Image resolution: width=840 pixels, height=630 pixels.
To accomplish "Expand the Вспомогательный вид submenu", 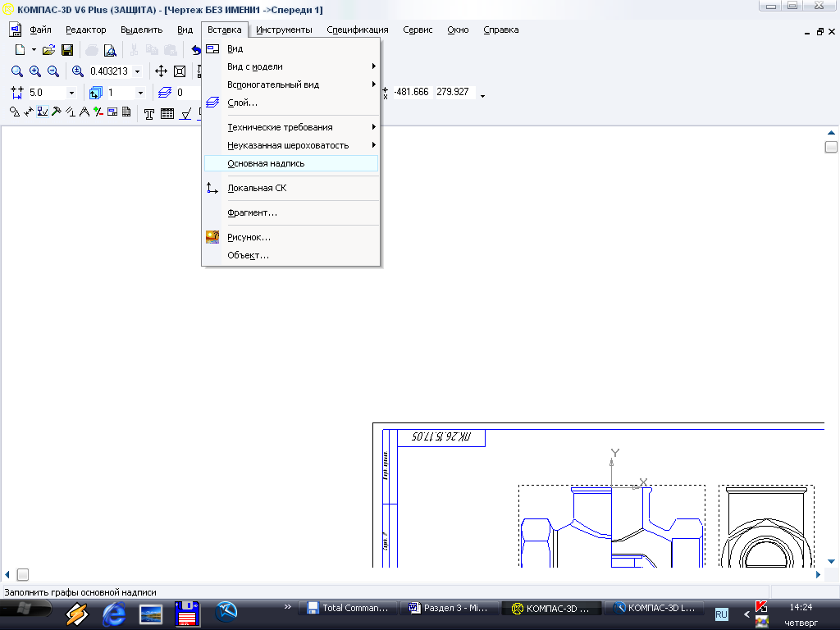I will pyautogui.click(x=291, y=84).
